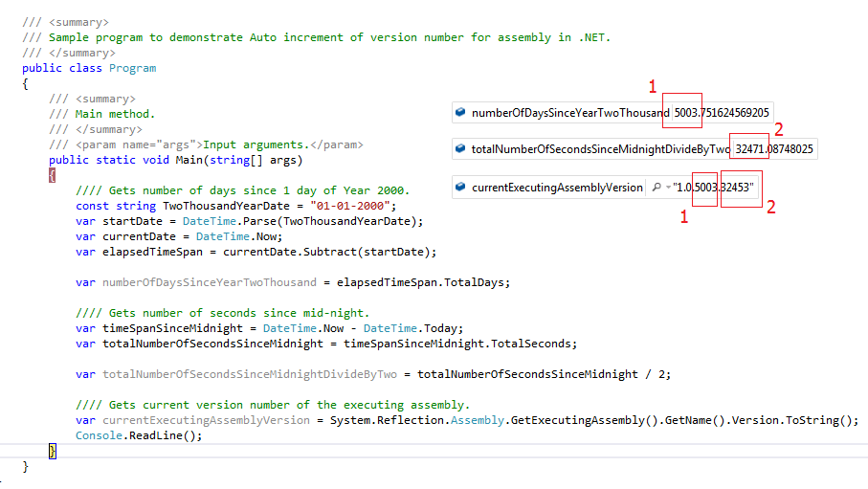The height and width of the screenshot is (489, 868).
Task: Click the Subtract method call
Action: click(x=330, y=252)
